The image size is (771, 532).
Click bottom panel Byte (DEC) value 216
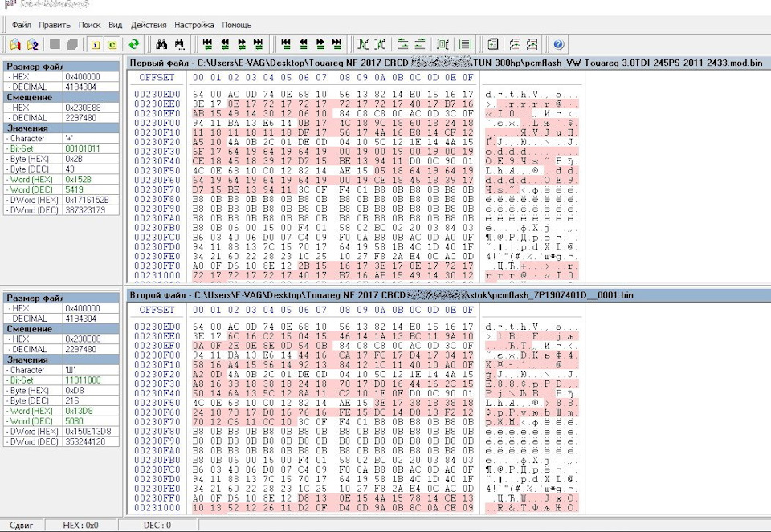(x=91, y=400)
